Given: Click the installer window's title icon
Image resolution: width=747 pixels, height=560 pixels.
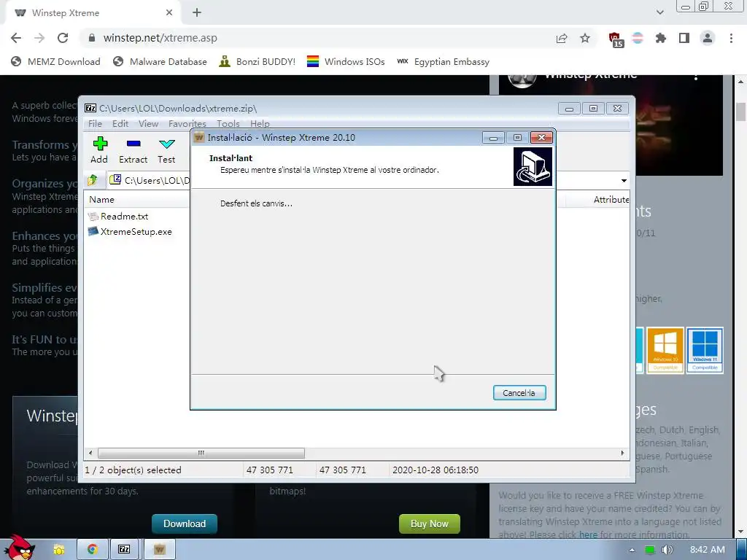Looking at the screenshot, I should click(200, 138).
